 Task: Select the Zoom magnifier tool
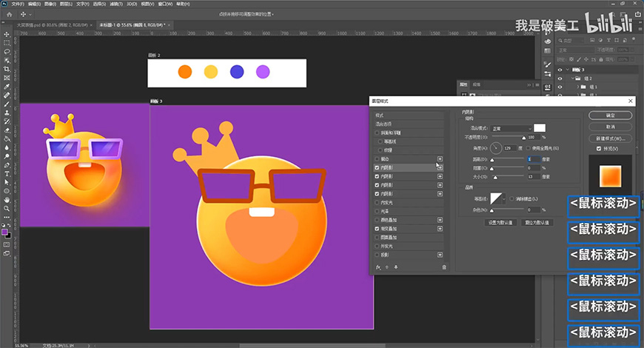click(x=7, y=208)
